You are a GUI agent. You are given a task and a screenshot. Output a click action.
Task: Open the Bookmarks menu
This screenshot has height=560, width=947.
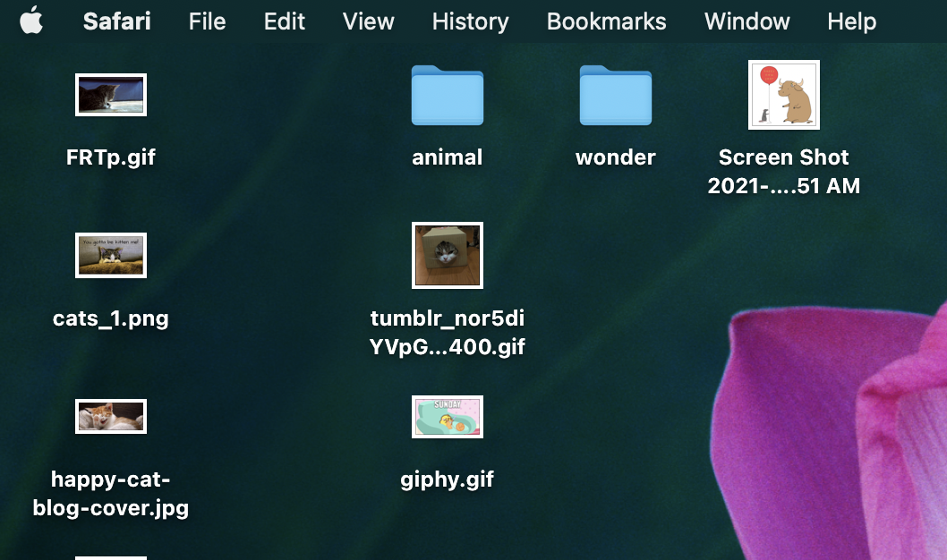pyautogui.click(x=606, y=21)
